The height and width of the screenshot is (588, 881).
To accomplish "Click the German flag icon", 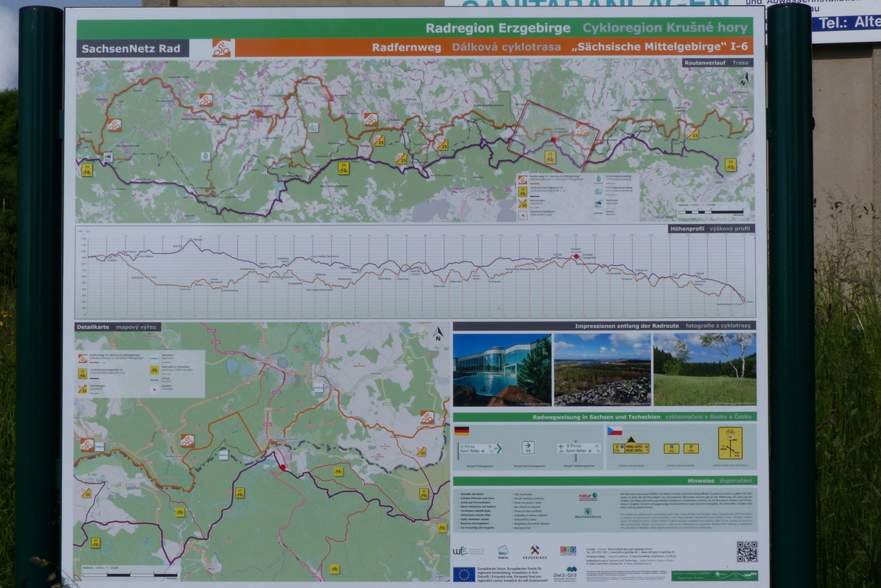I will tap(462, 431).
